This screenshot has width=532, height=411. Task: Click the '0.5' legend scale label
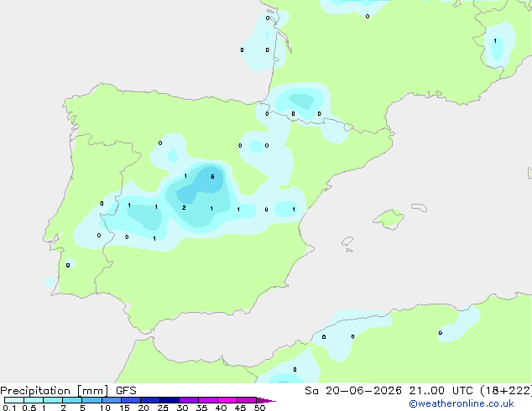click(29, 408)
